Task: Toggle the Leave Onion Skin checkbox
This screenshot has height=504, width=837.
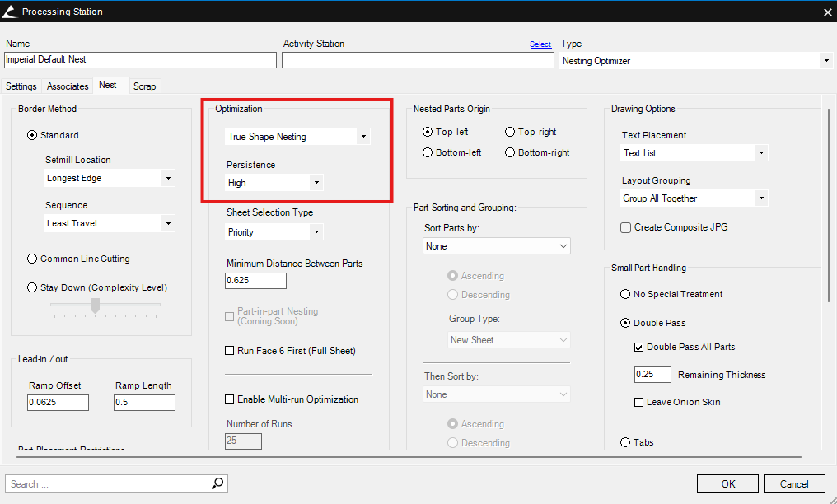Action: [639, 402]
